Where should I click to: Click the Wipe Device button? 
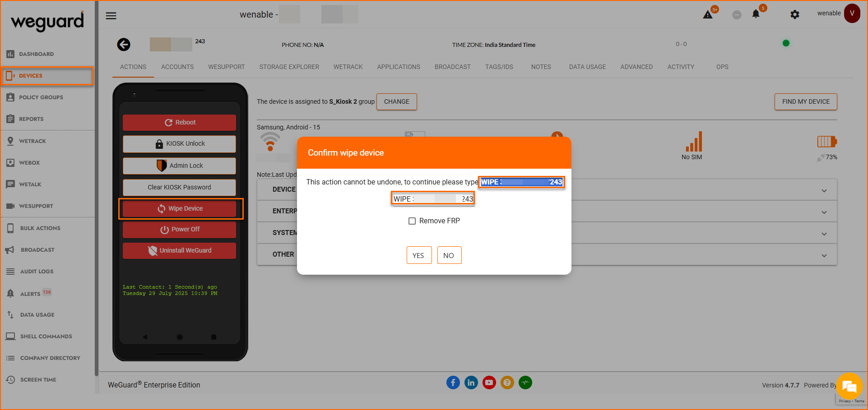coord(179,208)
